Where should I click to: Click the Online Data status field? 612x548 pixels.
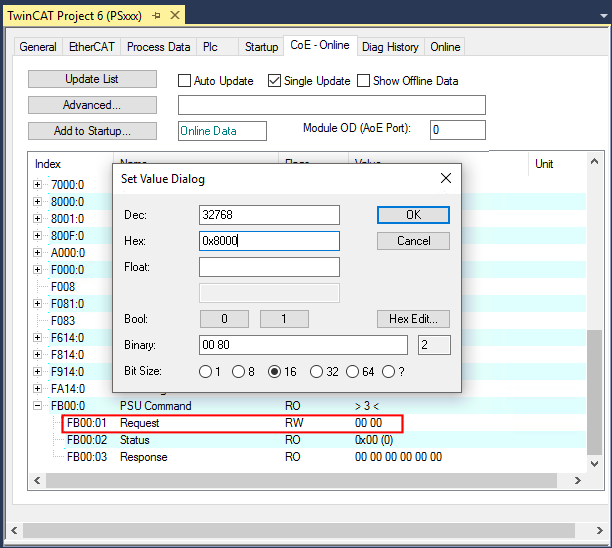point(222,131)
